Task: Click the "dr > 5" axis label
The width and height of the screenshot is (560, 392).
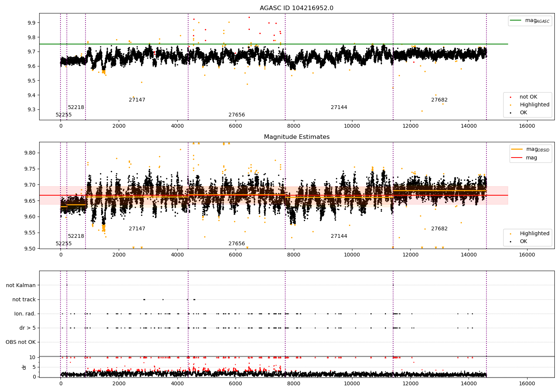Action: click(x=28, y=328)
